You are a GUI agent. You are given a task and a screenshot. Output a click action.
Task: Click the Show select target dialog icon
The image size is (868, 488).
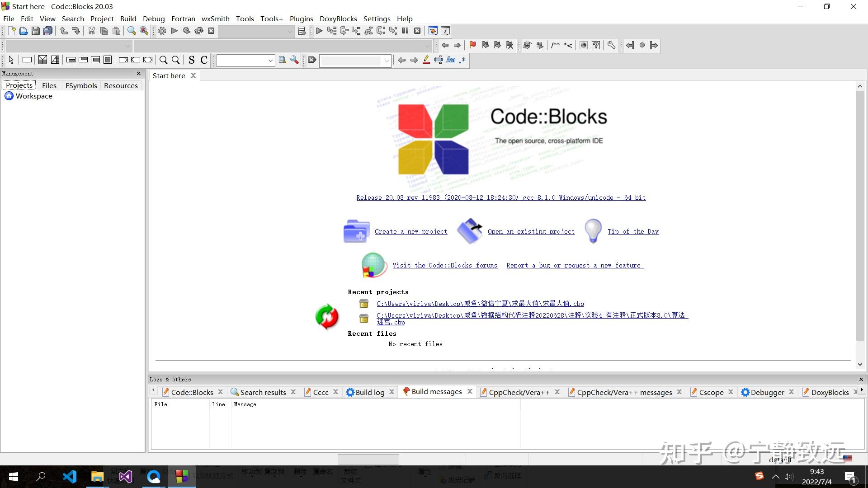pos(302,31)
